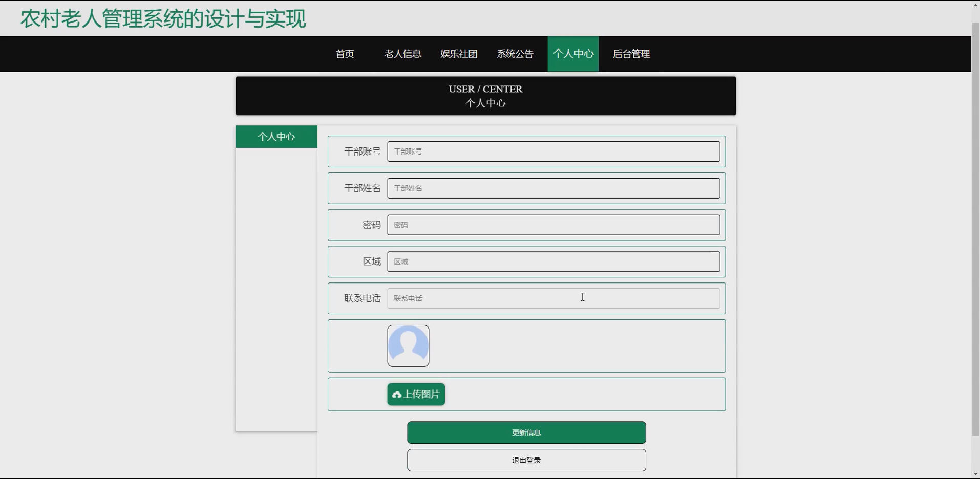Open 后台管理 from navigation bar
The height and width of the screenshot is (479, 980).
pyautogui.click(x=631, y=54)
